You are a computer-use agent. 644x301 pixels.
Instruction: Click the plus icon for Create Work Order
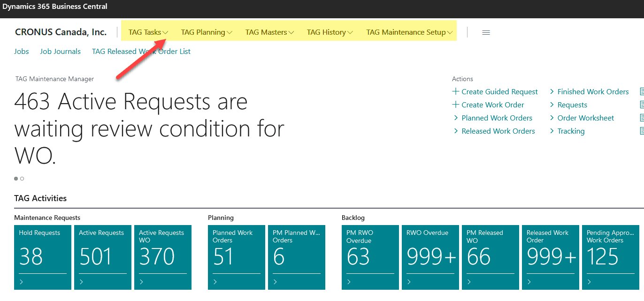pos(455,105)
